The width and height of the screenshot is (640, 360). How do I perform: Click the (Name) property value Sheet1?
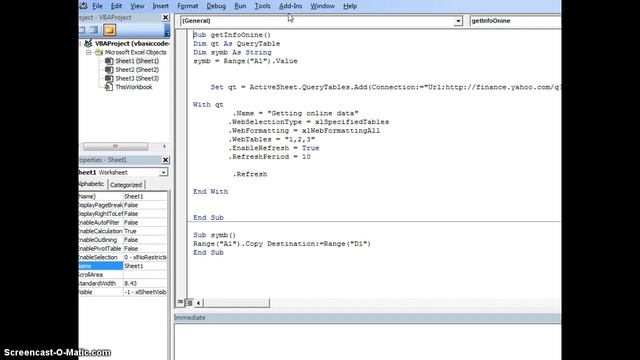pos(145,196)
